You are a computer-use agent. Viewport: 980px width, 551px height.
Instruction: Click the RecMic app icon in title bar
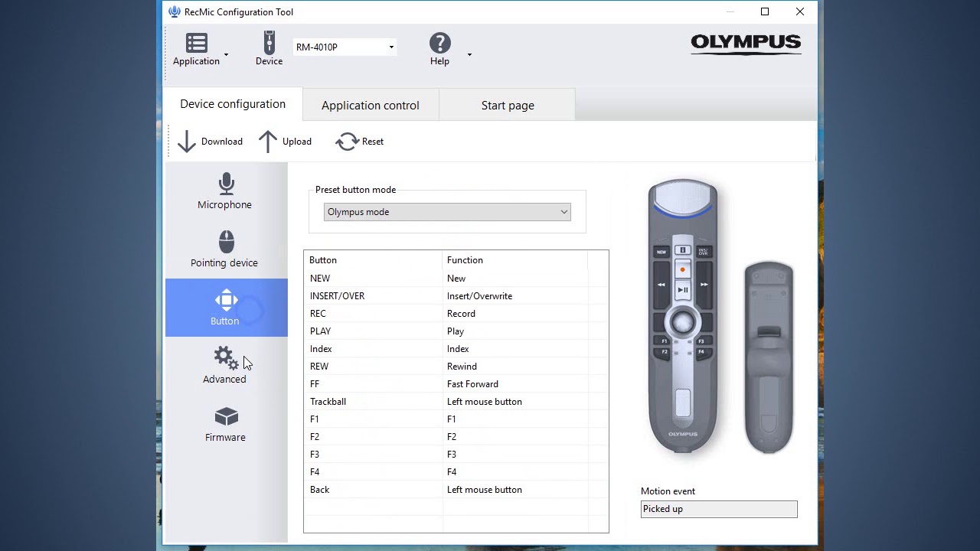pyautogui.click(x=175, y=11)
